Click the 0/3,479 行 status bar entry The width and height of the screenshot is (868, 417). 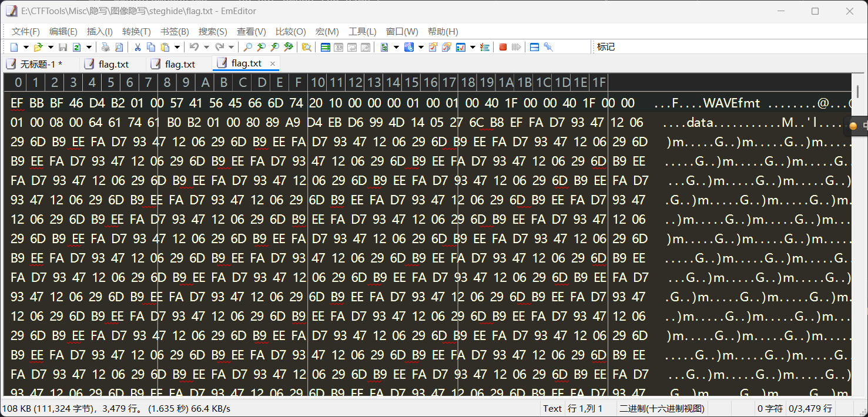click(x=810, y=408)
